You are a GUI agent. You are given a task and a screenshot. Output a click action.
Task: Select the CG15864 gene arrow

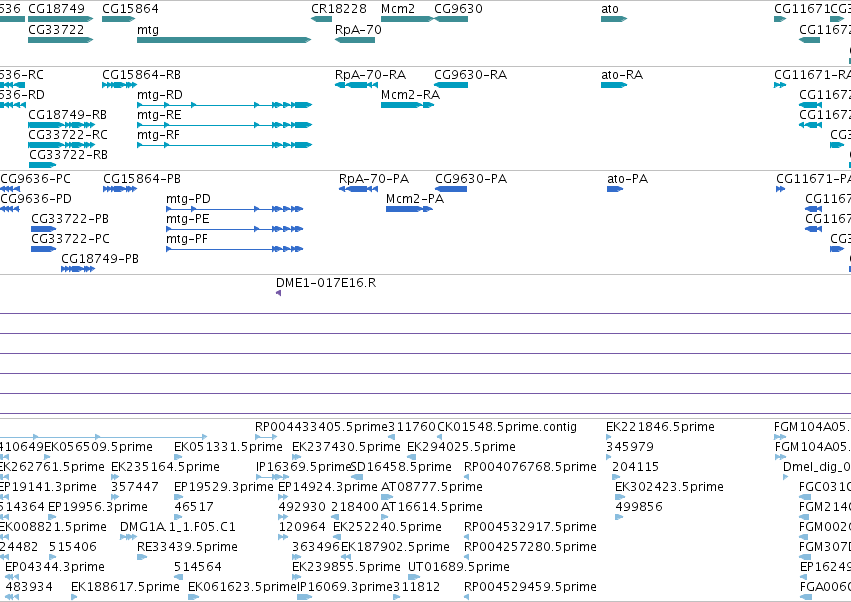point(118,19)
